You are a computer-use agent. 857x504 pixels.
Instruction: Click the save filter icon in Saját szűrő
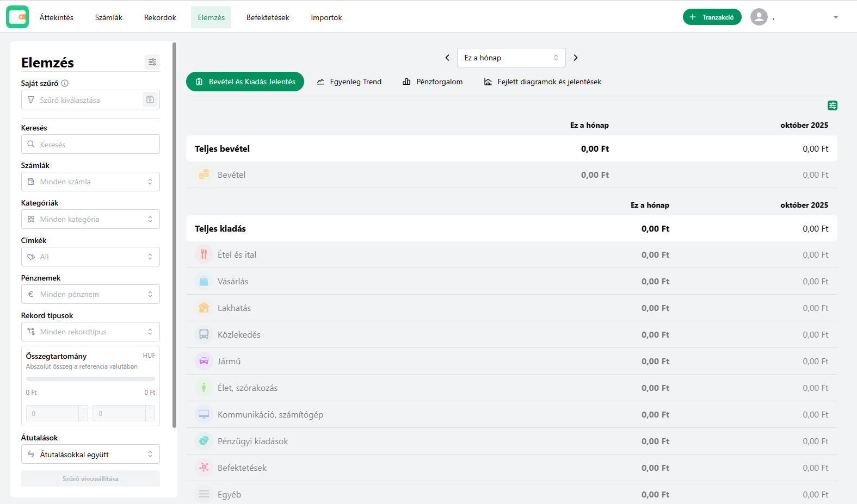point(150,100)
